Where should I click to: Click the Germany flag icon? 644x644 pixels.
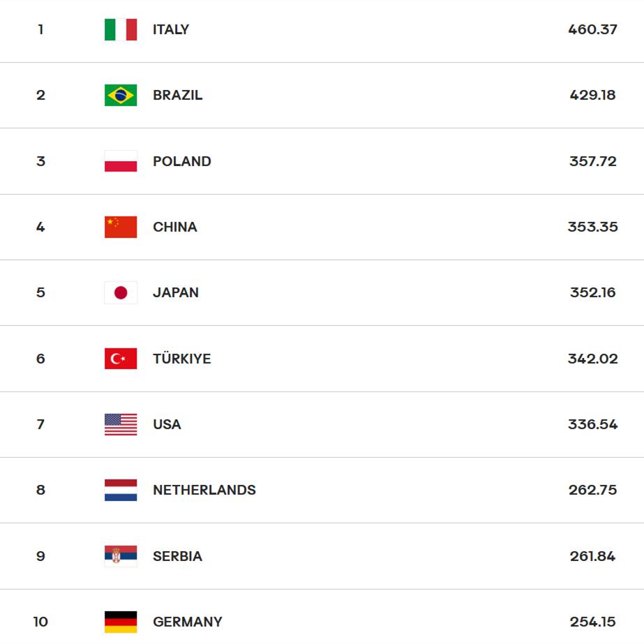[121, 622]
